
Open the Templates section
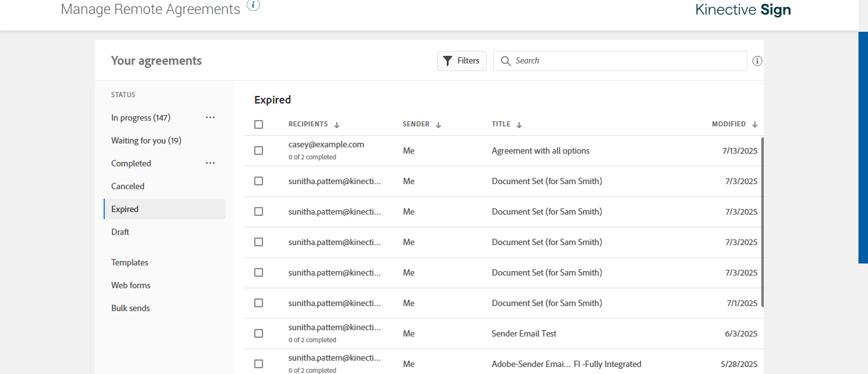[130, 262]
